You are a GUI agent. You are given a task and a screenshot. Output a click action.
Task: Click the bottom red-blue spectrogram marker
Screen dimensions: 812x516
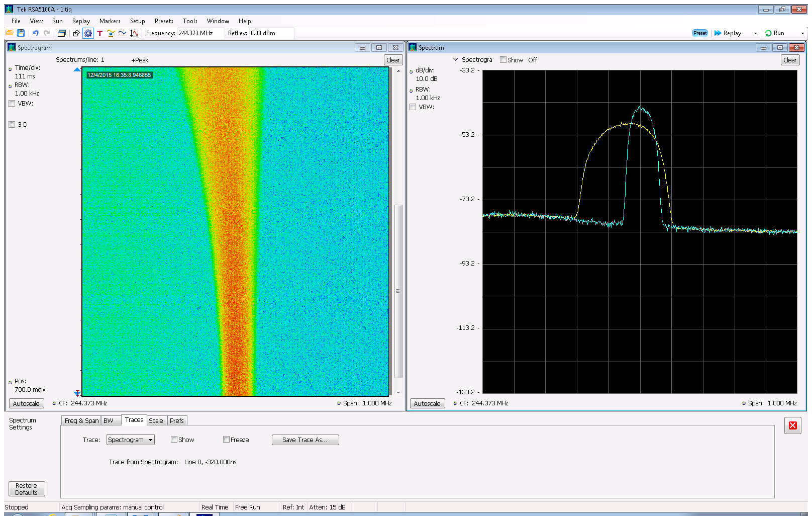pos(77,393)
